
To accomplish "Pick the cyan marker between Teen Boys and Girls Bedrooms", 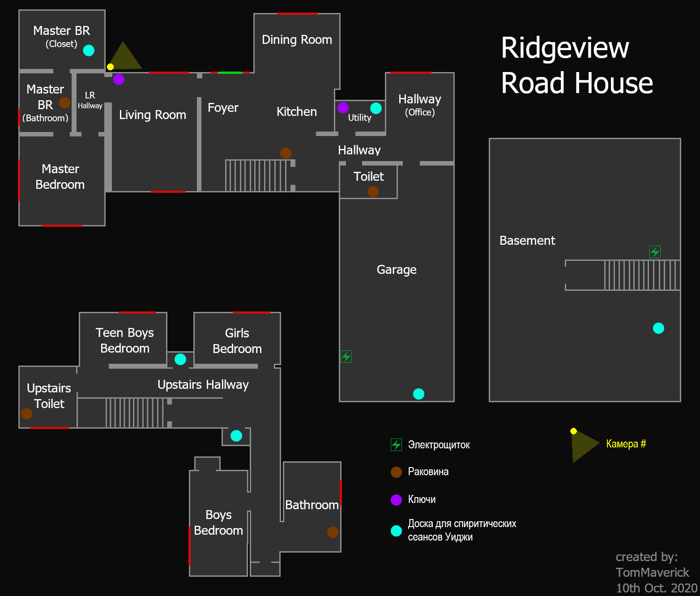I will coord(180,359).
